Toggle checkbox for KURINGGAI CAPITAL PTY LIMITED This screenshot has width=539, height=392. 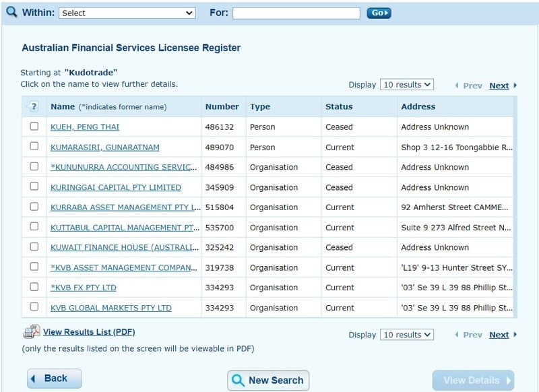point(34,187)
